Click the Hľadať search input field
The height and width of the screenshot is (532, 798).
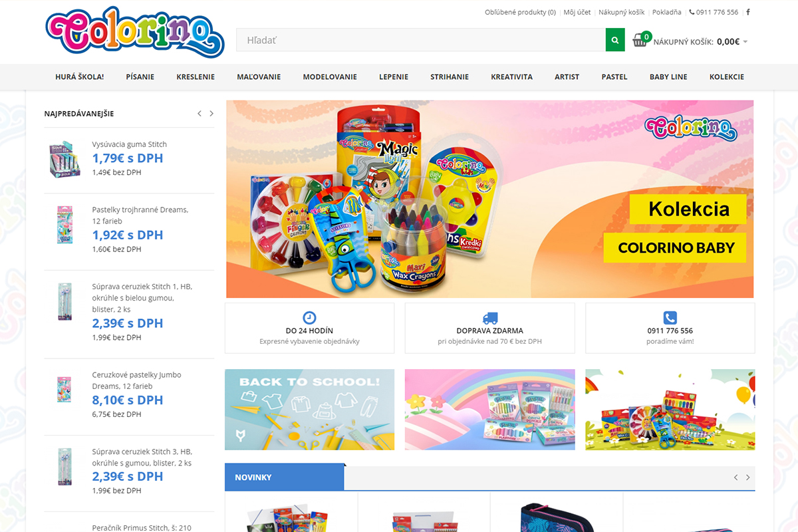coord(421,40)
